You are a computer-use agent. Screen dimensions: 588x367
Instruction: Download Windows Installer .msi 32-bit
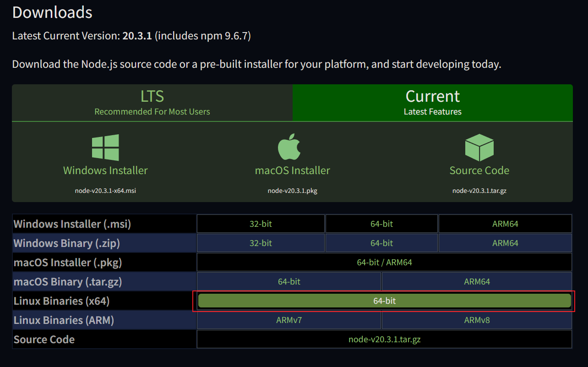pos(261,224)
